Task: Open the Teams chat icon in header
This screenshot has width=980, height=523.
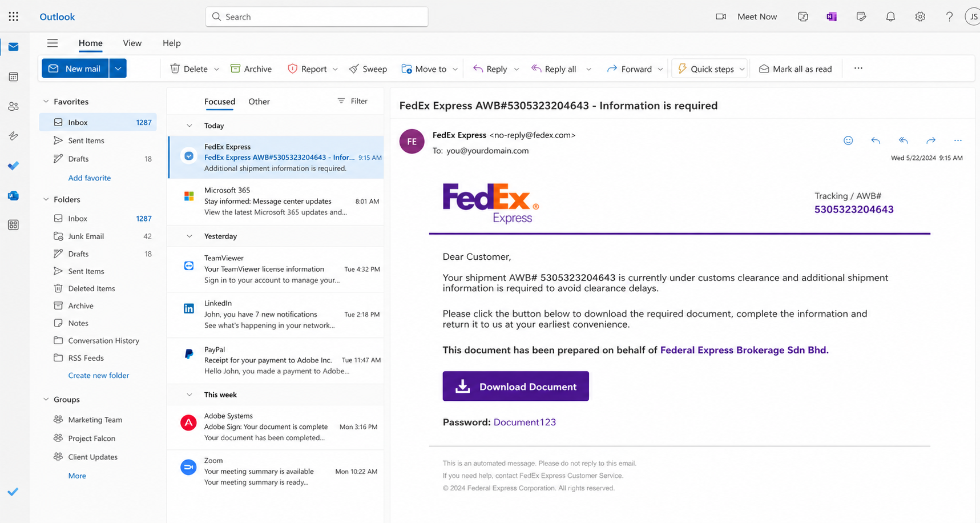Action: tap(803, 17)
